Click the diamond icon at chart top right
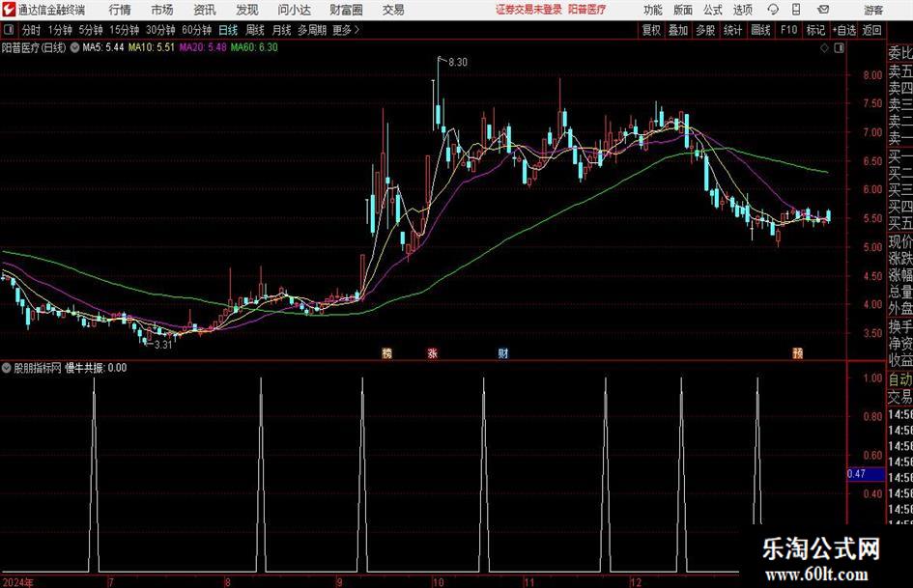Viewport: 913px width, 588px height. coord(824,48)
